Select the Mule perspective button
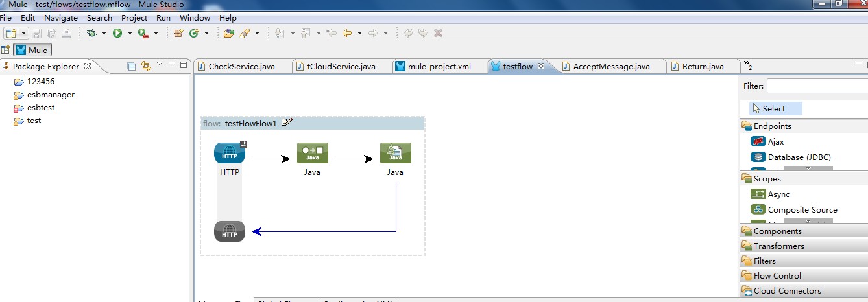Image resolution: width=868 pixels, height=302 pixels. coord(32,50)
